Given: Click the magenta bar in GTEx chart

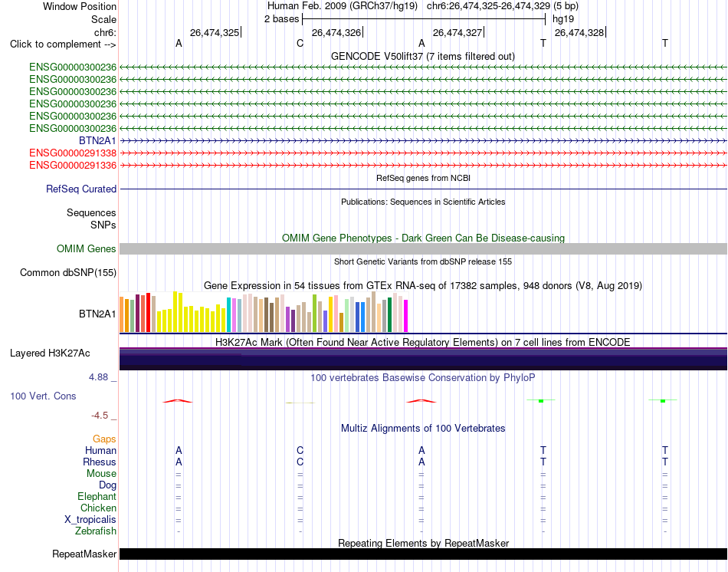Looking at the screenshot, I should 406,316.
